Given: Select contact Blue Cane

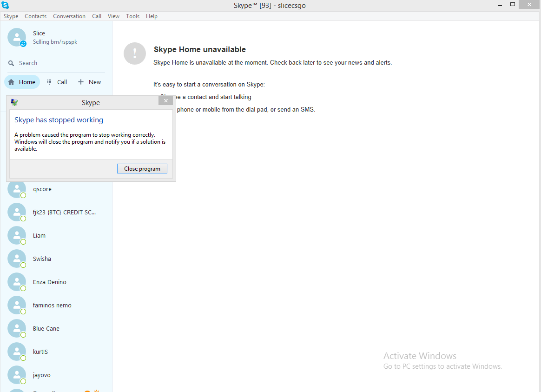Looking at the screenshot, I should 56,328.
